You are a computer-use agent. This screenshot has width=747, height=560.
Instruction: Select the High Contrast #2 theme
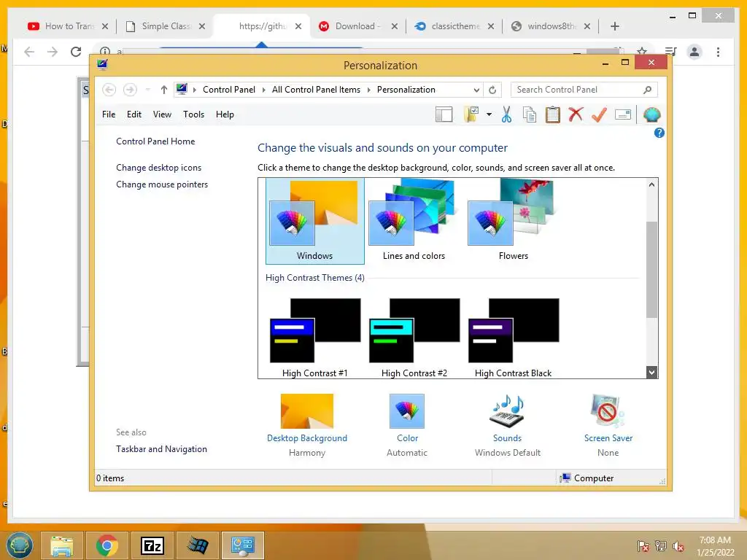tap(414, 338)
